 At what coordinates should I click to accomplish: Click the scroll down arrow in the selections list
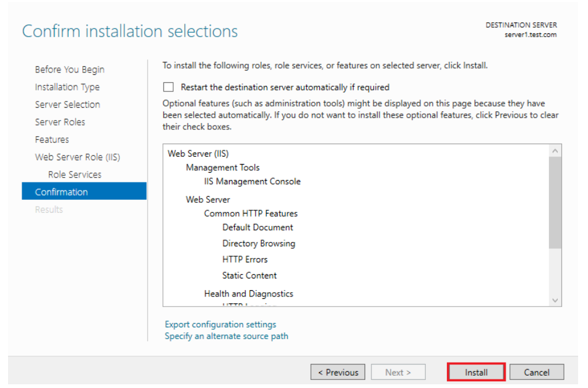tap(555, 300)
